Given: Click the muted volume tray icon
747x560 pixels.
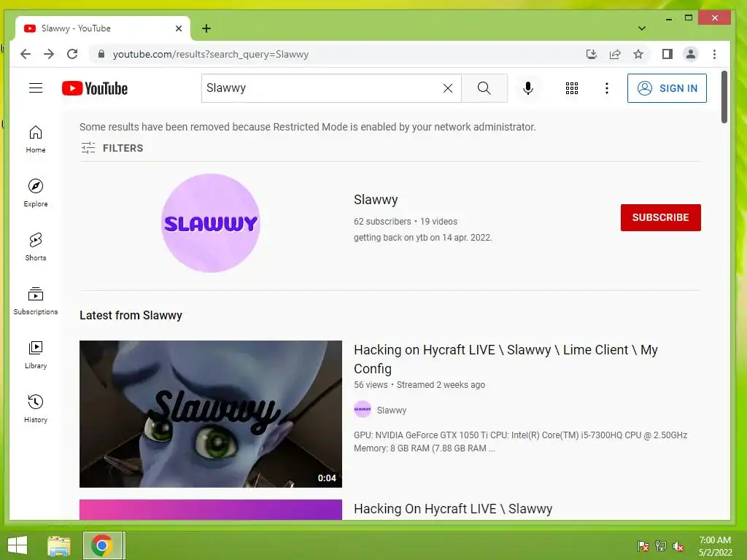Looking at the screenshot, I should pyautogui.click(x=678, y=546).
